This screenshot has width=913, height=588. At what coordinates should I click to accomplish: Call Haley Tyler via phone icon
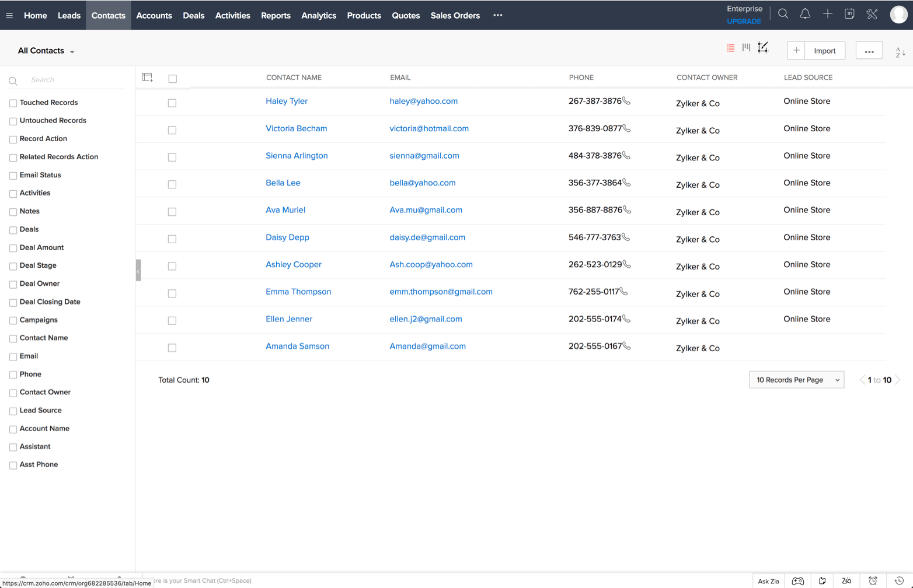coord(626,101)
